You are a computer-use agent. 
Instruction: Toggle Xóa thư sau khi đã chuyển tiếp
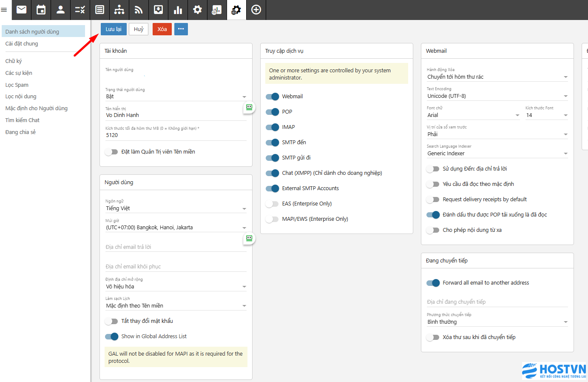(x=433, y=337)
